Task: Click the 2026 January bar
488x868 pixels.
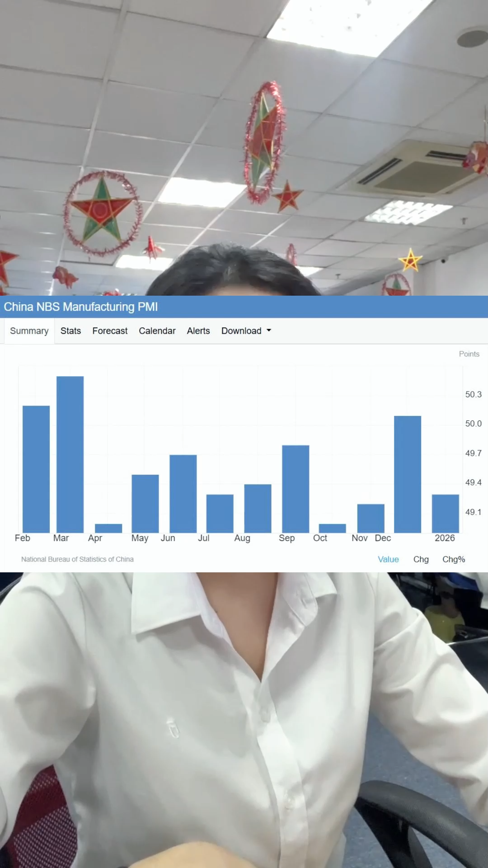Action: pos(446,514)
